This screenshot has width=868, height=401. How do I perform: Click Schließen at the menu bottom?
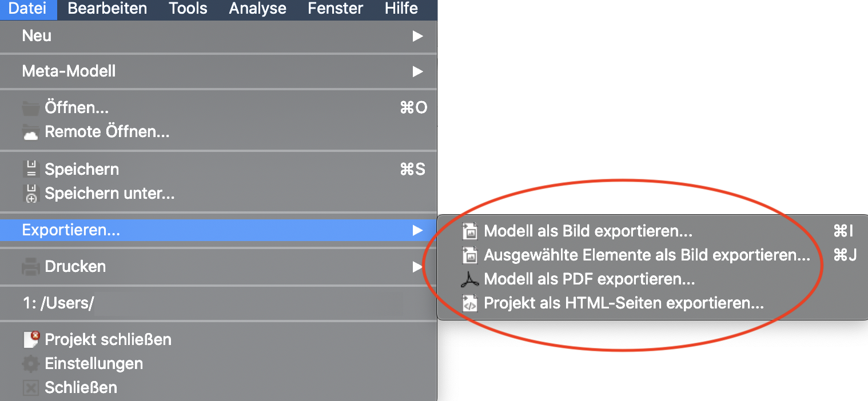[x=81, y=387]
